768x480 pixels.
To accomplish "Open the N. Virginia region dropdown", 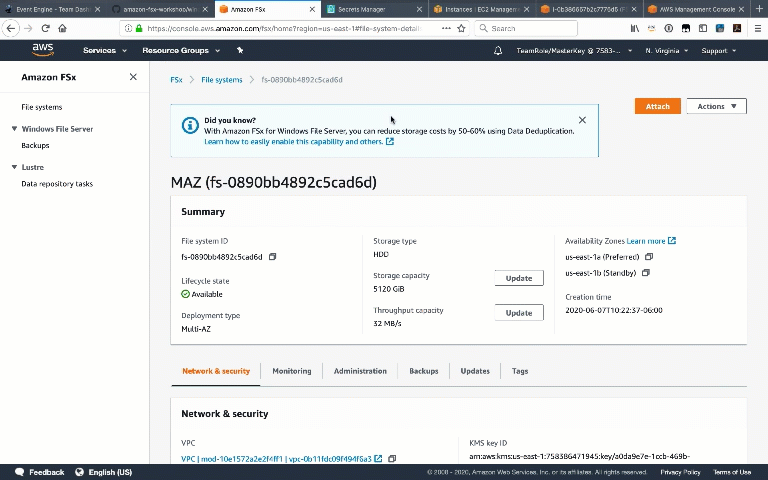I will 666,50.
